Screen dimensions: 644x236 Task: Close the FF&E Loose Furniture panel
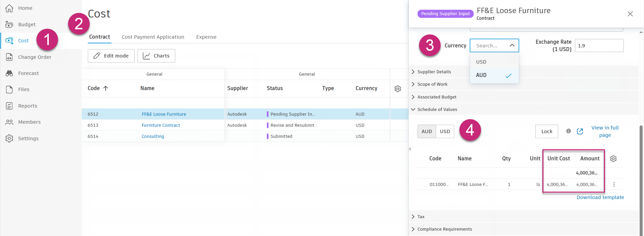pos(630,14)
